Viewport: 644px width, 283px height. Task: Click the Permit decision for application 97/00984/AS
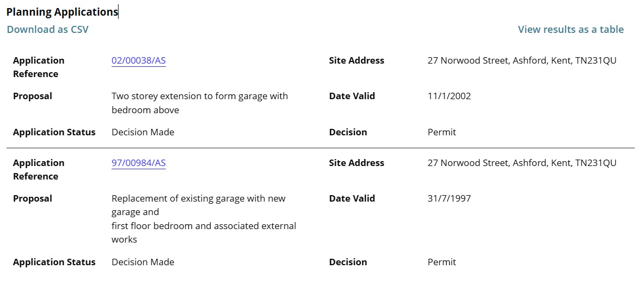tap(441, 262)
